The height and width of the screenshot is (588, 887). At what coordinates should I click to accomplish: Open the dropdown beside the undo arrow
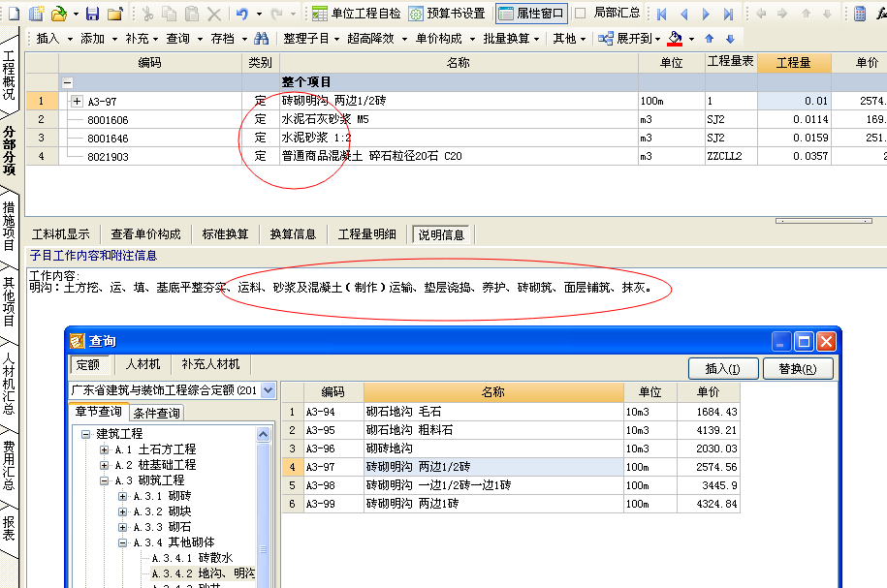click(259, 14)
